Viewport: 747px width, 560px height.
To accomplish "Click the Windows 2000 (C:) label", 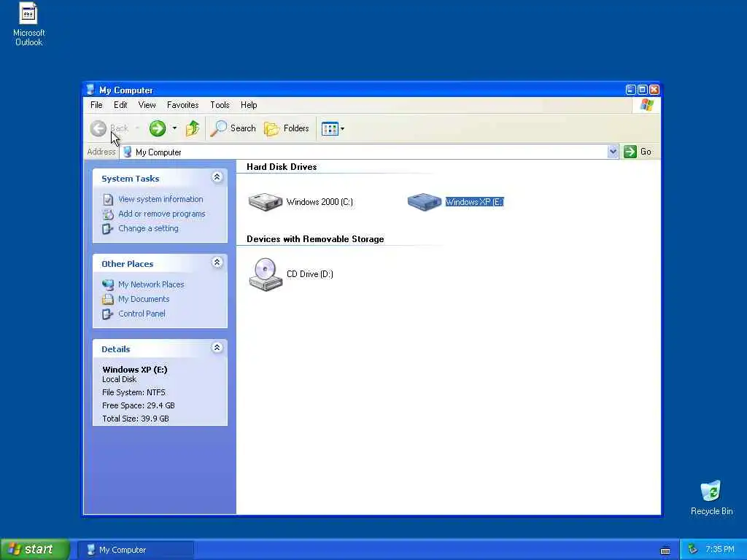I will coord(320,202).
